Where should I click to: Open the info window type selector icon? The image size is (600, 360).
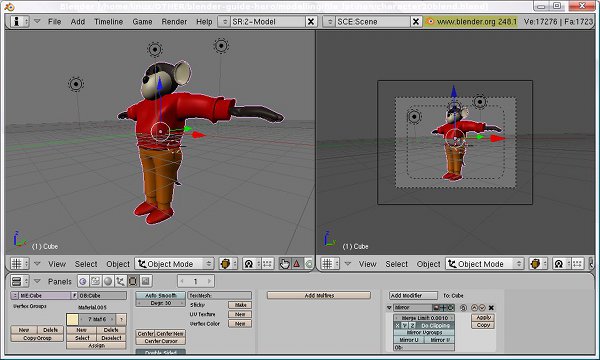click(20, 21)
